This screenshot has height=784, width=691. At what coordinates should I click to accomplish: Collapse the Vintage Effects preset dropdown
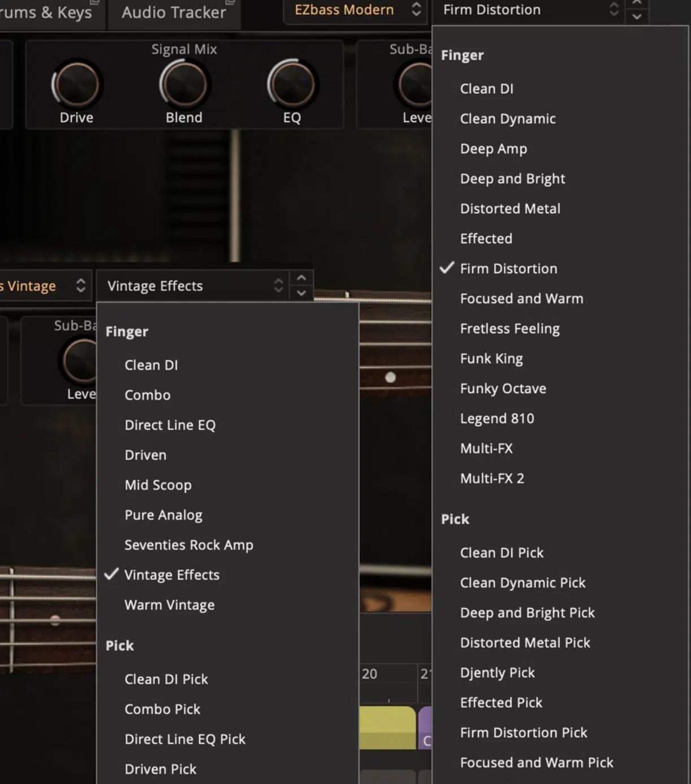(x=192, y=286)
